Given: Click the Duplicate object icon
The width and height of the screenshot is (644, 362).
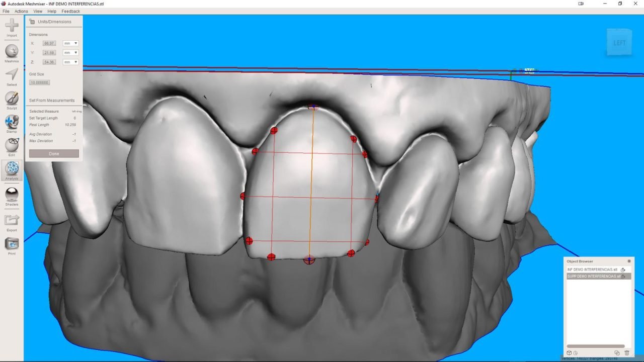Looking at the screenshot, I should coord(617,353).
